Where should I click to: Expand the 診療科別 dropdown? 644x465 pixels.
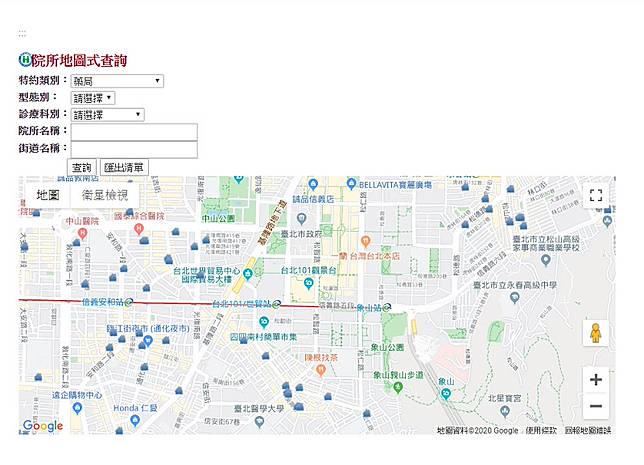[x=108, y=115]
